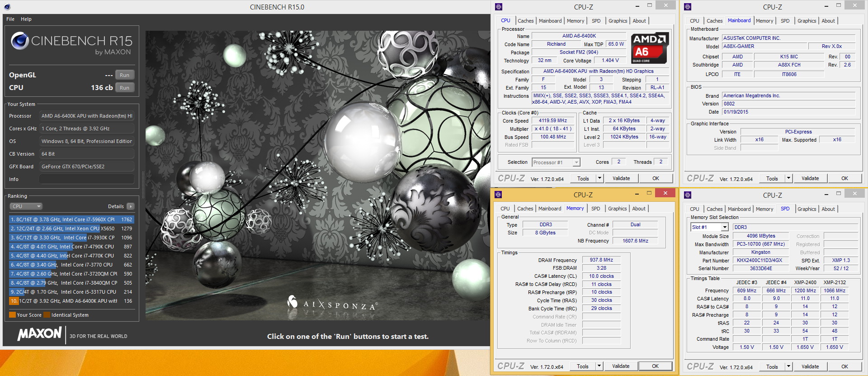This screenshot has height=376, width=868.
Task: Select ranking row 10 AMD A6-6400K APU
Action: [71, 301]
